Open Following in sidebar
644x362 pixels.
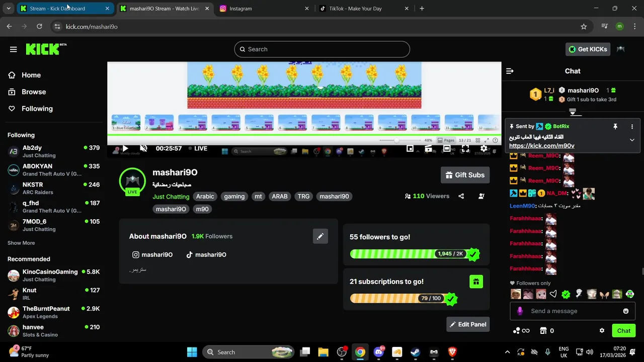click(30, 109)
